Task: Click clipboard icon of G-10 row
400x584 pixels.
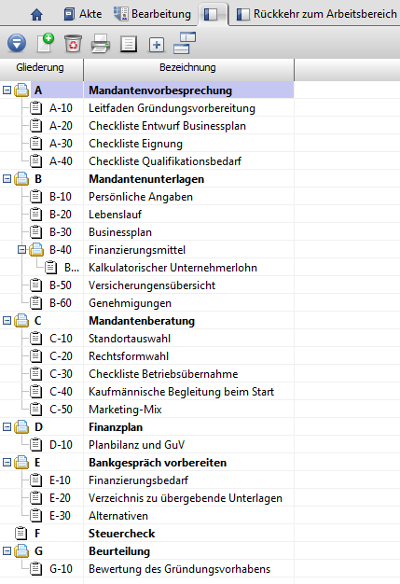Action: coord(36,569)
